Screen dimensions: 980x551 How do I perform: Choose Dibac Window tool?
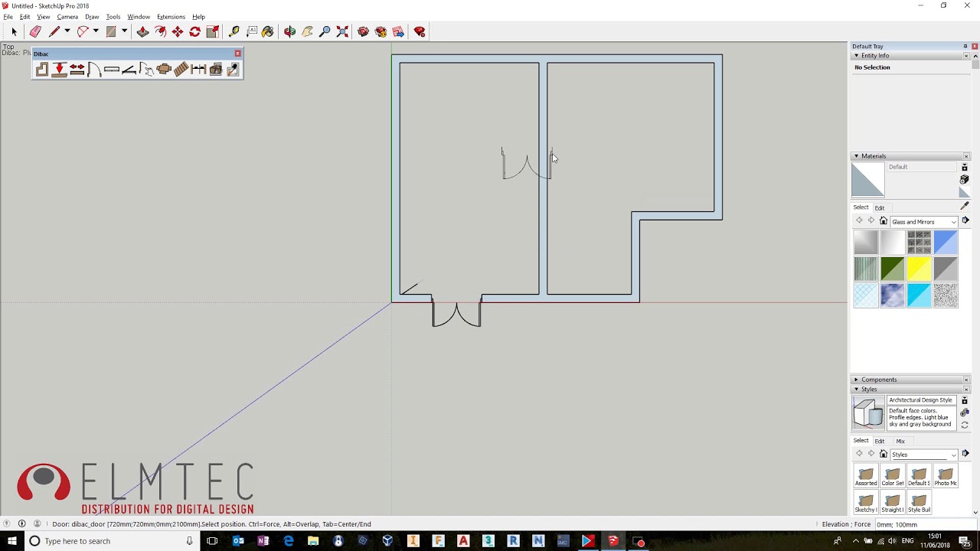point(112,70)
